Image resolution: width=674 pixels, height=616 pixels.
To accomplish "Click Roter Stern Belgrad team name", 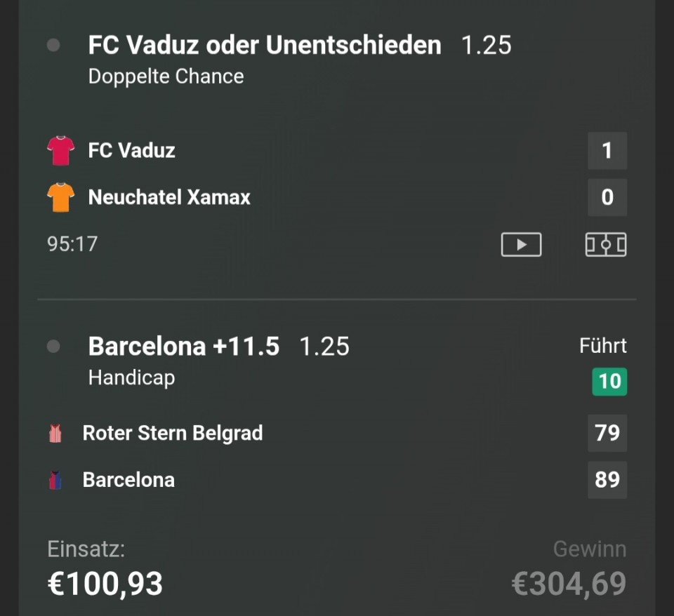I will [x=173, y=433].
